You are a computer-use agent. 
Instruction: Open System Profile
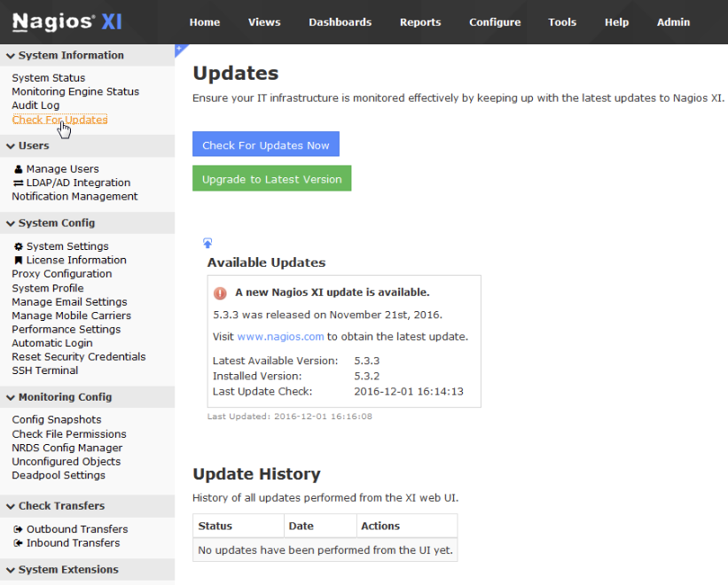(x=48, y=288)
